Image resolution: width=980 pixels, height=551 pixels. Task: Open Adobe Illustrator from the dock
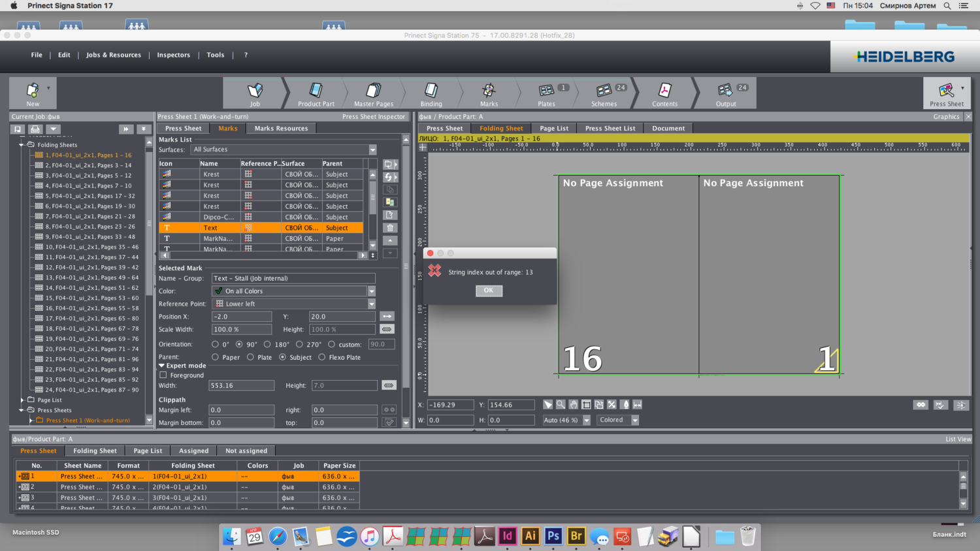pos(530,536)
